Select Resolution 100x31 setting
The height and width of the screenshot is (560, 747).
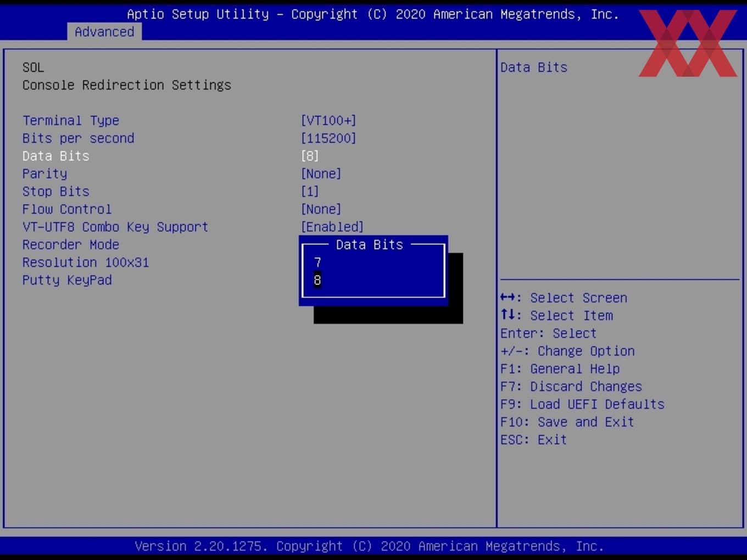click(86, 262)
